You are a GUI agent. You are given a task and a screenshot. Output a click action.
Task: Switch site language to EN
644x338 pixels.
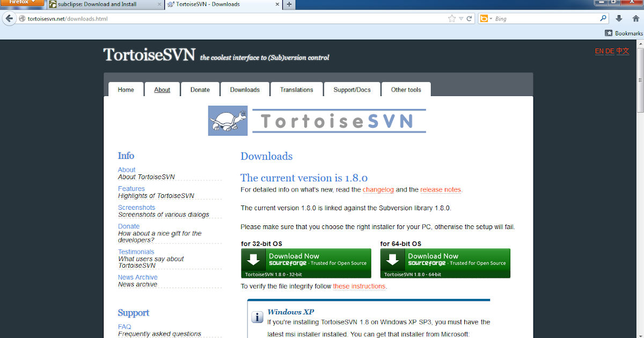pos(599,51)
